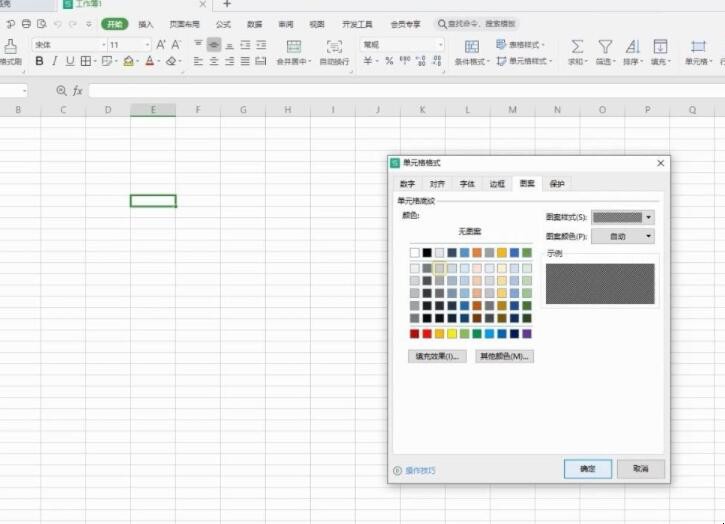Image resolution: width=725 pixels, height=524 pixels.
Task: Click the top vertical align icon
Action: click(x=198, y=44)
